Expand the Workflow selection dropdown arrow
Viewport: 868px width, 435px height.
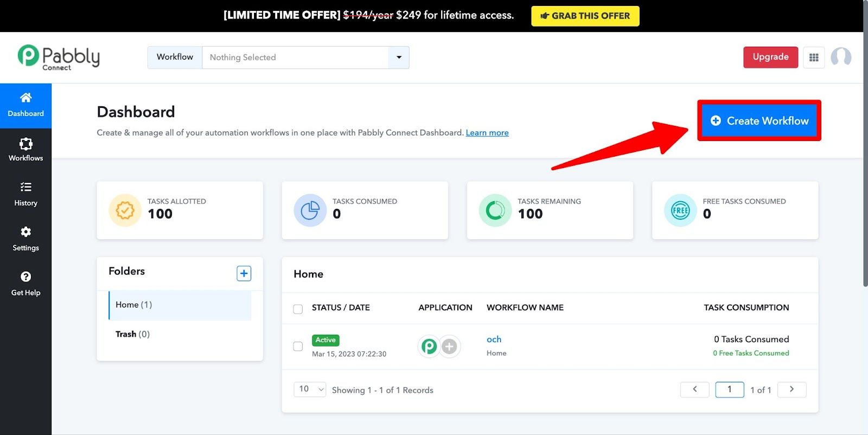click(x=399, y=57)
